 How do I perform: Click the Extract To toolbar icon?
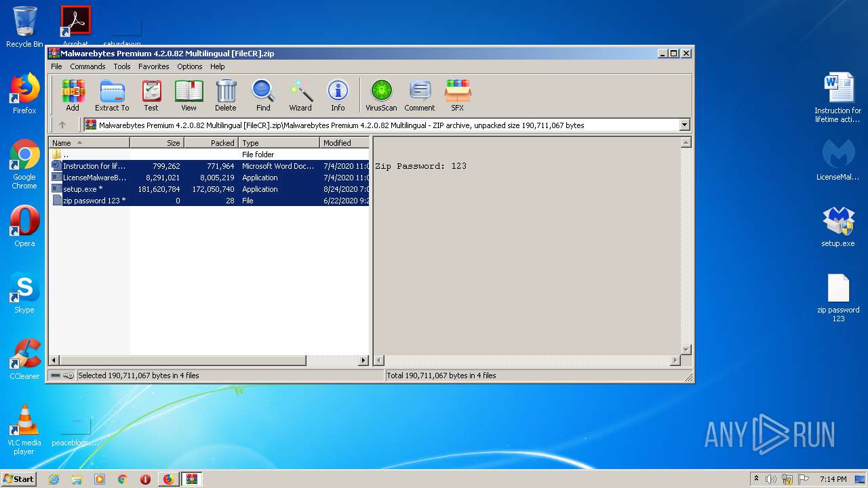pos(112,95)
